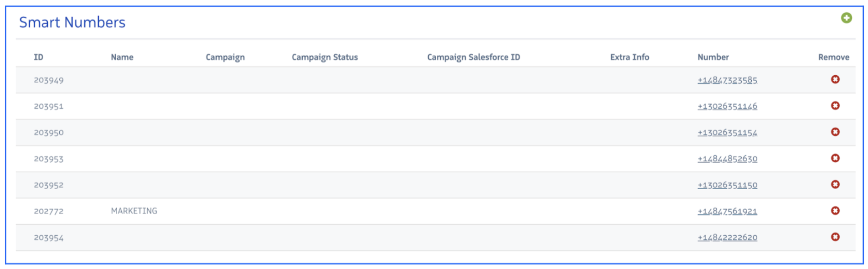Remove smart number with ID 203952
Screen dimensions: 868x269
pos(835,184)
